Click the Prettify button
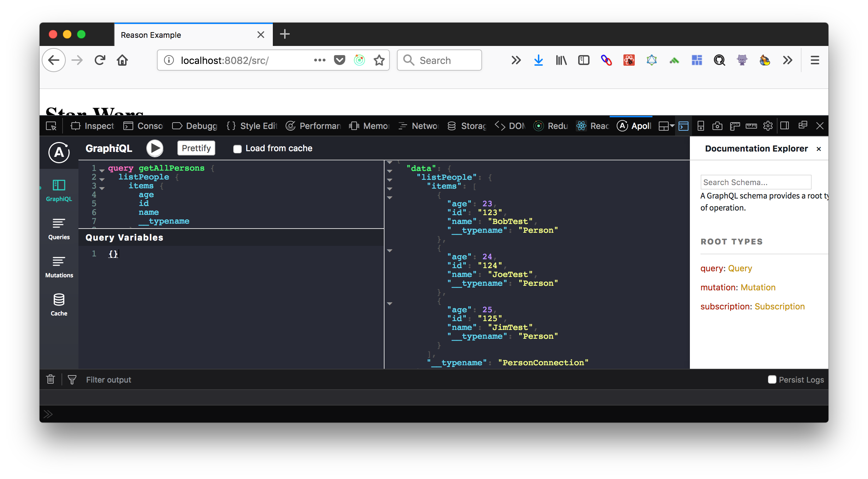 click(197, 148)
